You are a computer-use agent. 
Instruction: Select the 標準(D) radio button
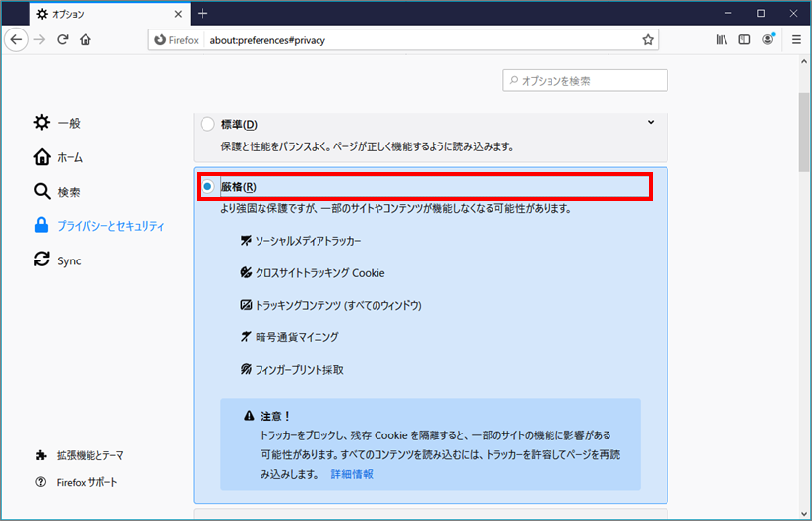[x=207, y=124]
